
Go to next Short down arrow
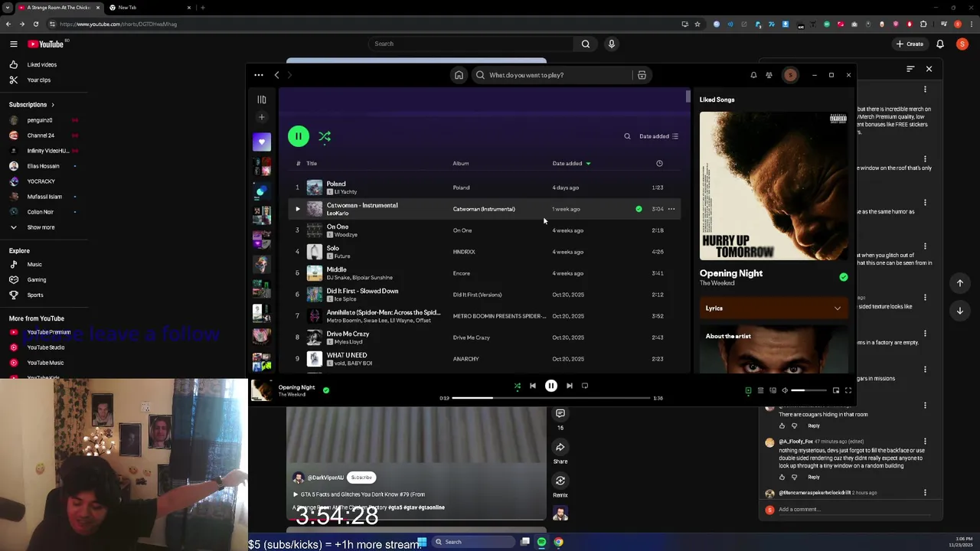(x=960, y=311)
